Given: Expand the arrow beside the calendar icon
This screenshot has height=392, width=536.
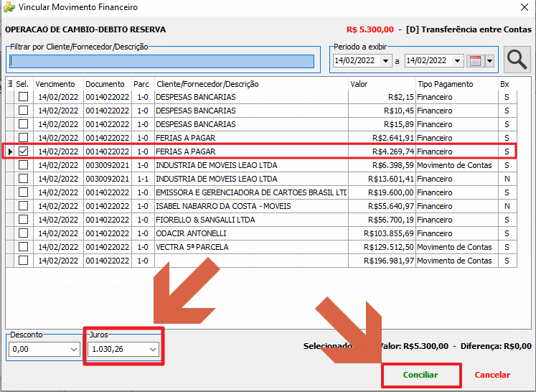Looking at the screenshot, I should [x=489, y=61].
